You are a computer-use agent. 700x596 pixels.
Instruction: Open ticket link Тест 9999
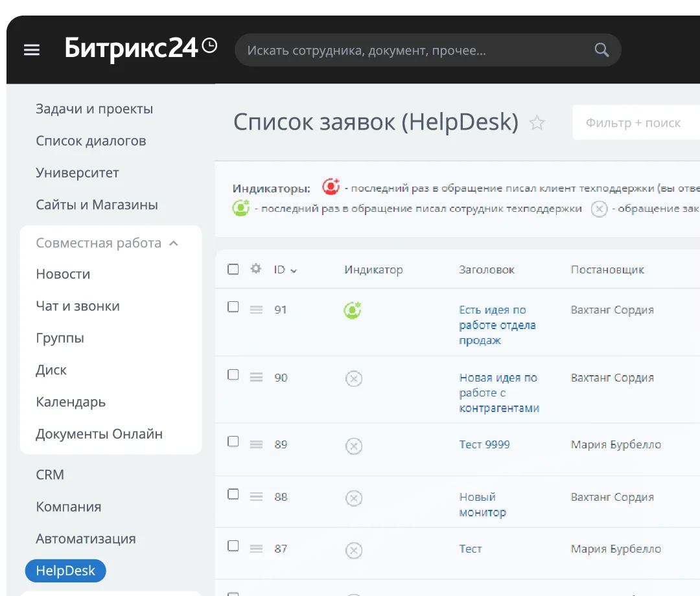[484, 444]
